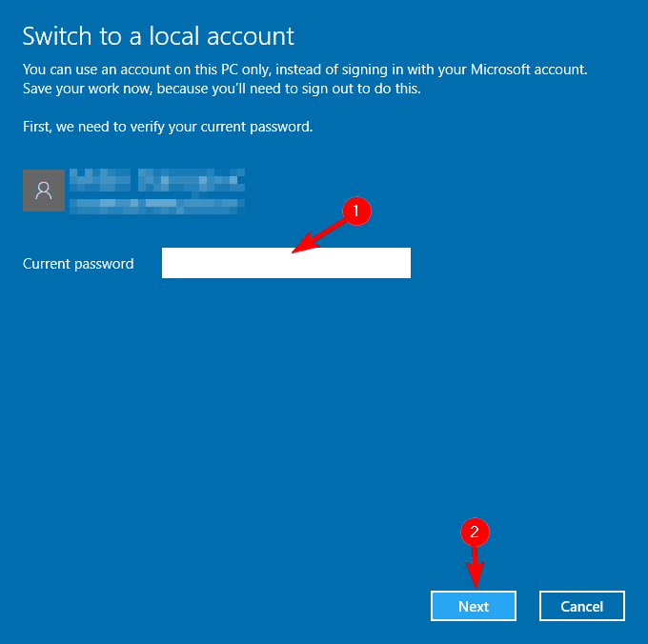Click the 'Save your work now' sentence
Screen dimensions: 648x644
(222, 89)
